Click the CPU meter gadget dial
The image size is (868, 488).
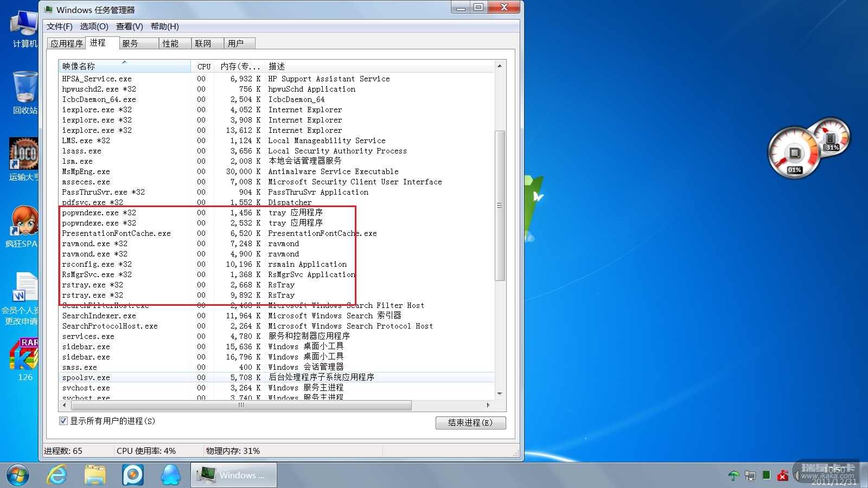pyautogui.click(x=795, y=153)
